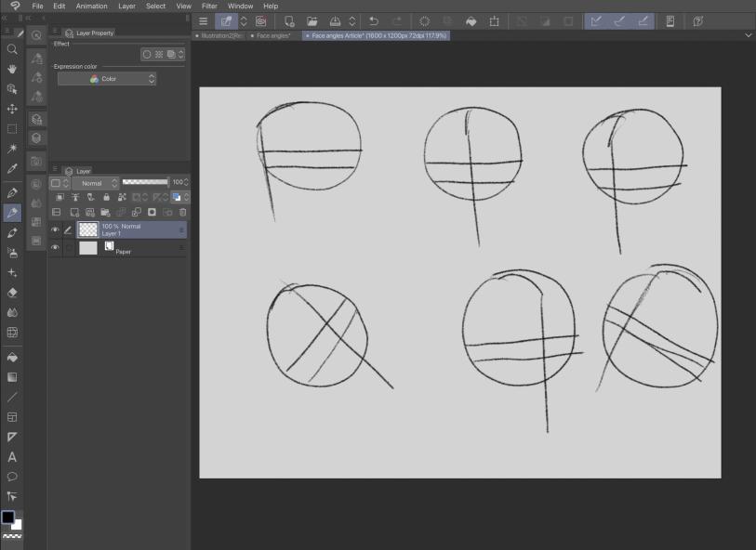Choose the Fill bucket tool
This screenshot has width=756, height=550.
[12, 357]
